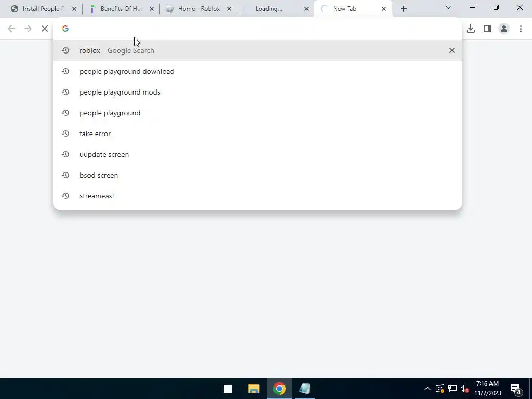Toggle the Chrome side panel
The image size is (532, 399).
click(x=487, y=29)
